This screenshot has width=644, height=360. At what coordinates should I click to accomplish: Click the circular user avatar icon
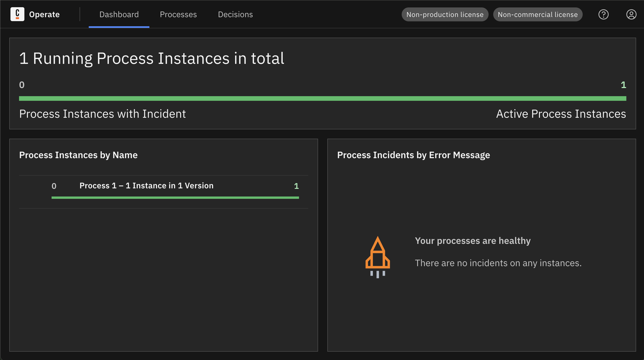pos(631,14)
